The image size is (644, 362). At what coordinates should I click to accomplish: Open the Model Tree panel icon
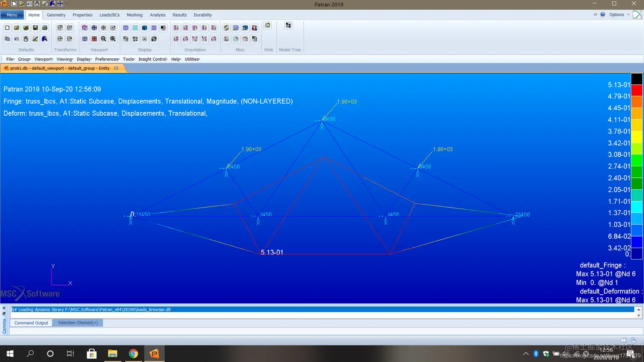coord(288,25)
